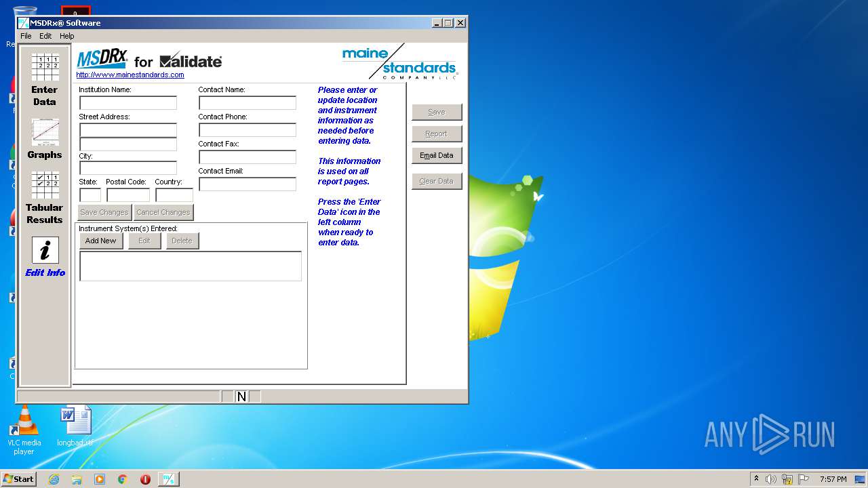Click the volume speaker tray icon

(x=771, y=479)
